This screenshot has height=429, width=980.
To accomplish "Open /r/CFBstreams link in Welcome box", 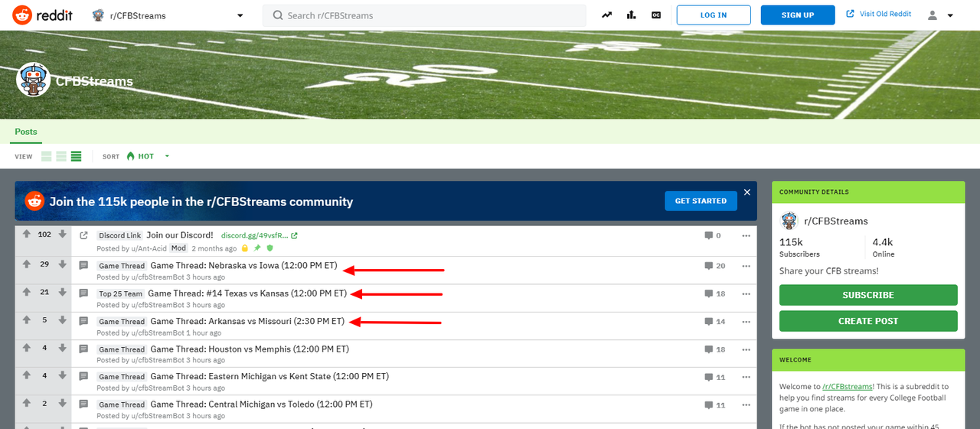I will 848,387.
